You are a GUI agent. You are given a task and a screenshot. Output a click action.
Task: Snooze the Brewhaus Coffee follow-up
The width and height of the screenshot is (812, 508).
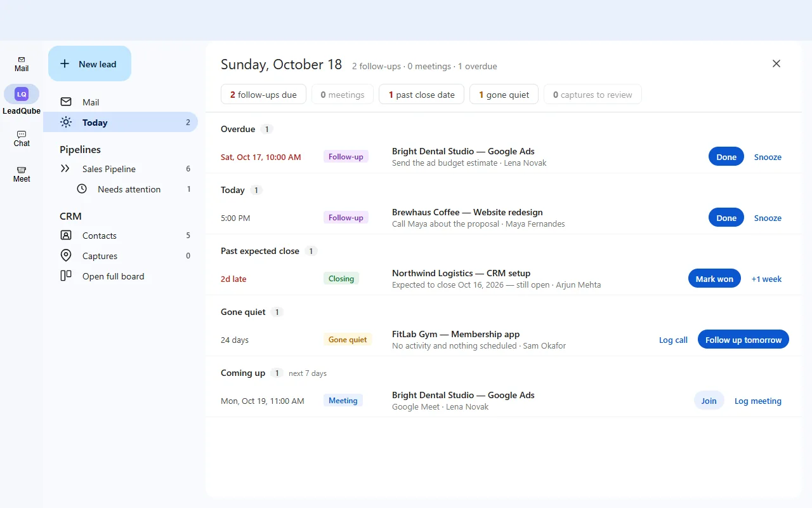768,218
